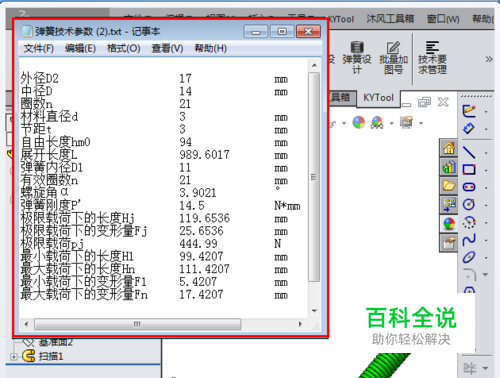Open Notepad 文件(F) menu
This screenshot has width=500, height=378.
coord(39,48)
